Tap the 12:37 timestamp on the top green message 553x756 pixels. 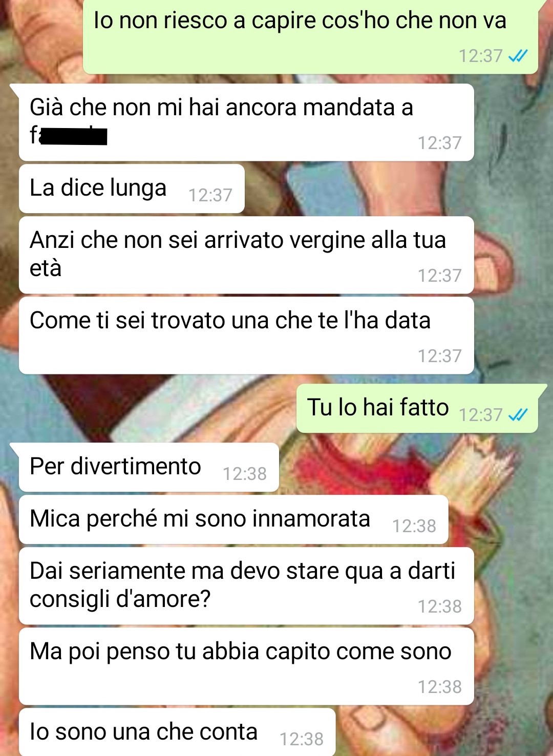pyautogui.click(x=480, y=56)
